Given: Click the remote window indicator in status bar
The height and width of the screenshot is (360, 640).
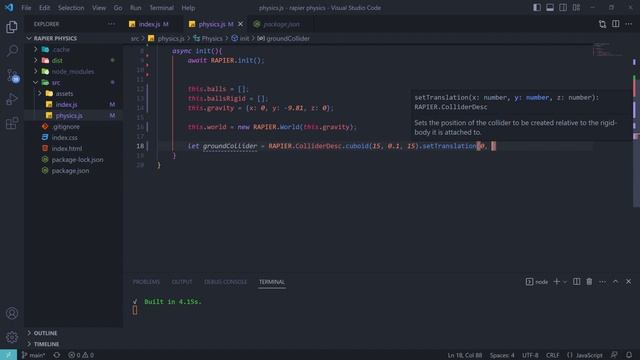Looking at the screenshot, I should click(x=8, y=355).
